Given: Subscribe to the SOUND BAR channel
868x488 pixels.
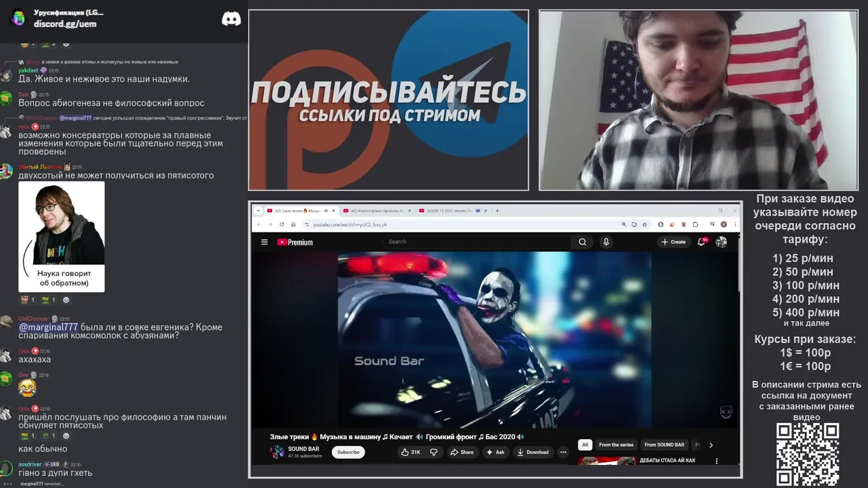Looking at the screenshot, I should click(348, 452).
